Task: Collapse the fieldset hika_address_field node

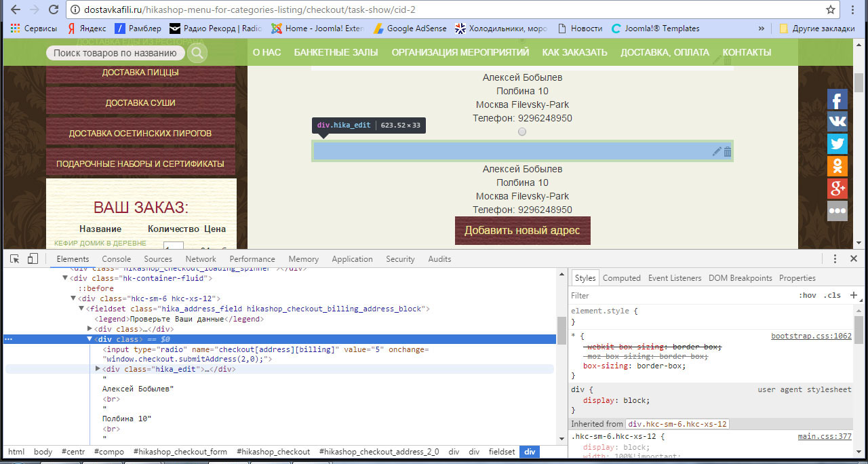Action: (81, 309)
